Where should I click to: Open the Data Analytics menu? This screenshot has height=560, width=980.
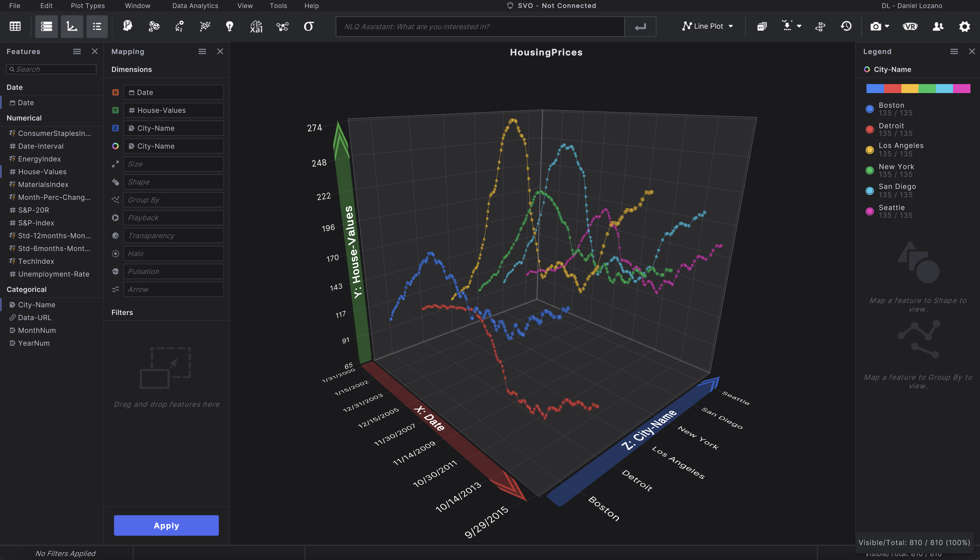(x=195, y=5)
